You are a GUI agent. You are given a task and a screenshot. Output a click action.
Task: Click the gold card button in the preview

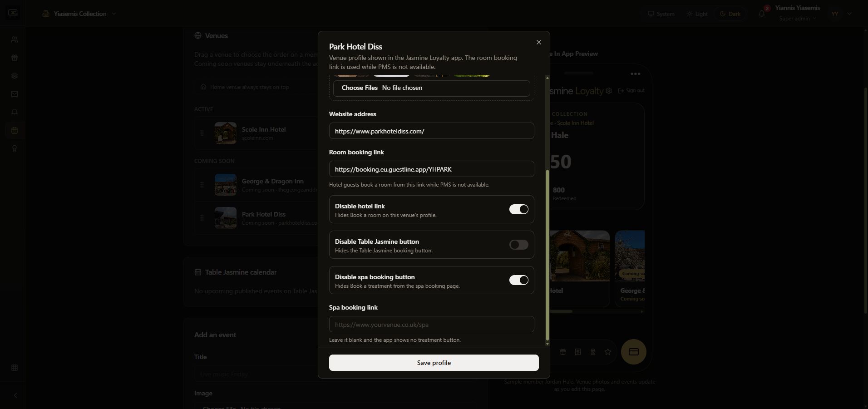tap(634, 352)
